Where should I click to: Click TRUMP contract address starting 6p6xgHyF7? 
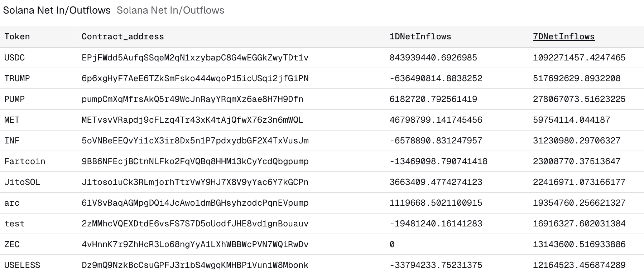195,78
